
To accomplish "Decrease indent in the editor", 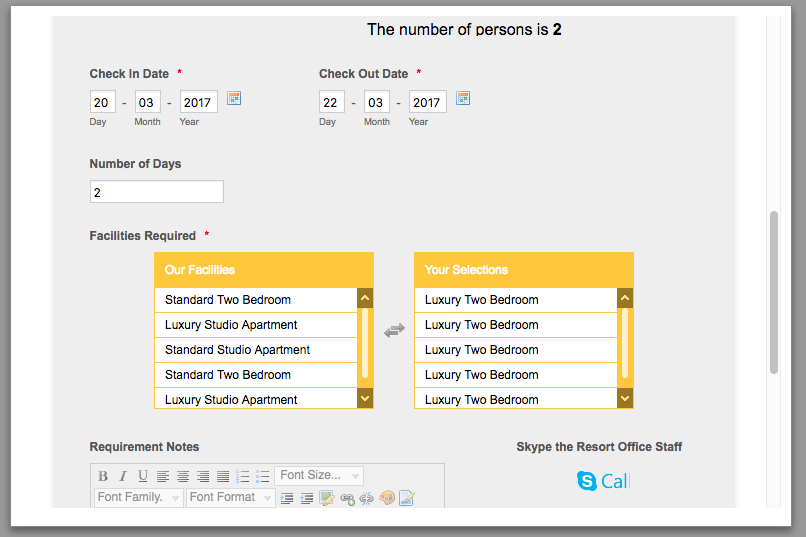I will [x=306, y=498].
